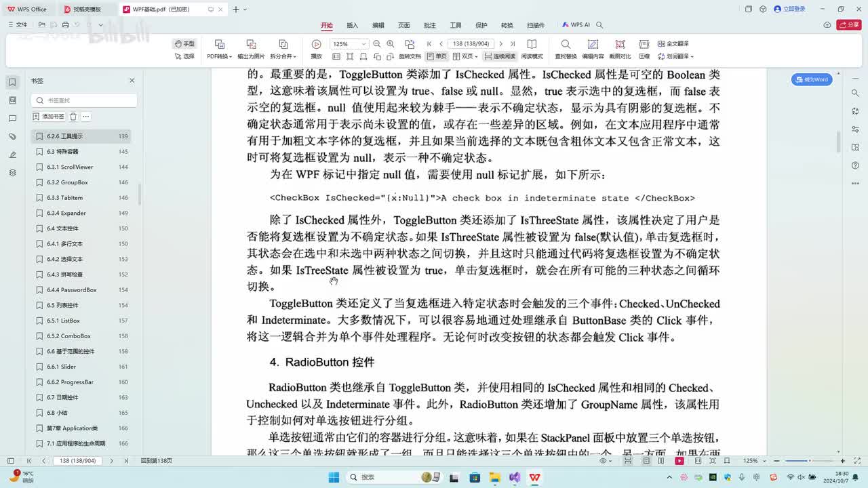
Task: Click 添加书签 add bookmark button
Action: pyautogui.click(x=49, y=117)
